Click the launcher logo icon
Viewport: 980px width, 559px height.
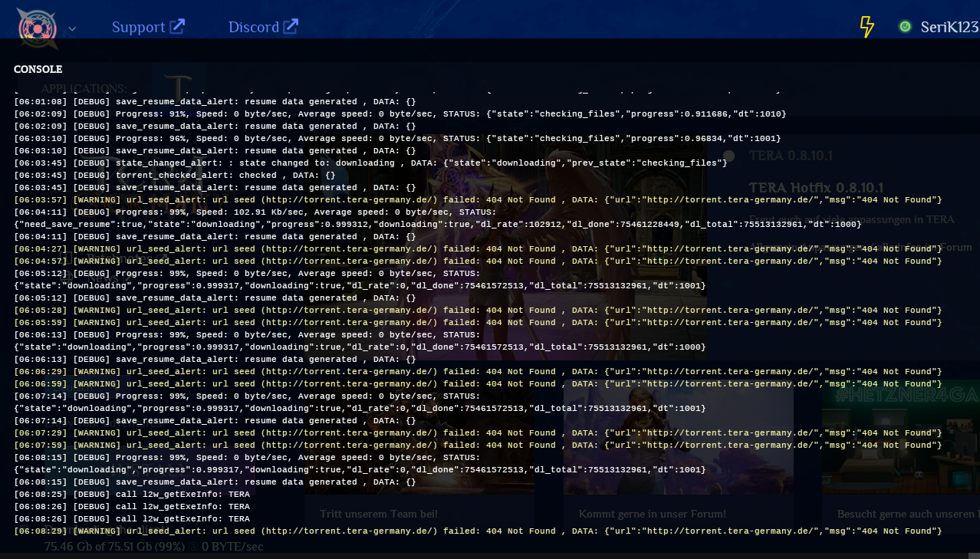point(37,27)
